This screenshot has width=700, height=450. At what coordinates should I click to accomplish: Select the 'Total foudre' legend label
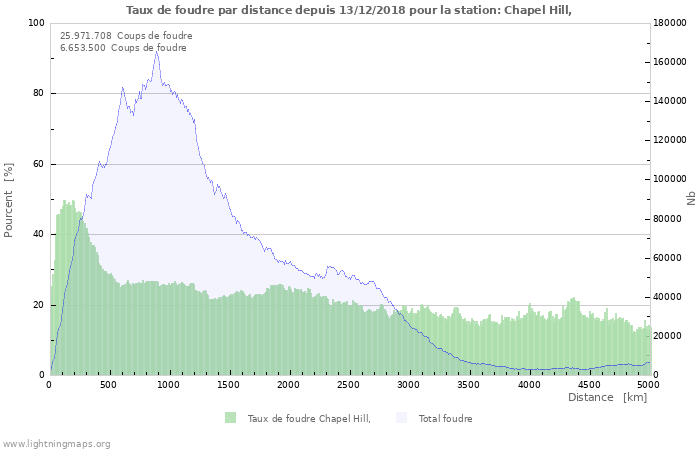tap(445, 419)
